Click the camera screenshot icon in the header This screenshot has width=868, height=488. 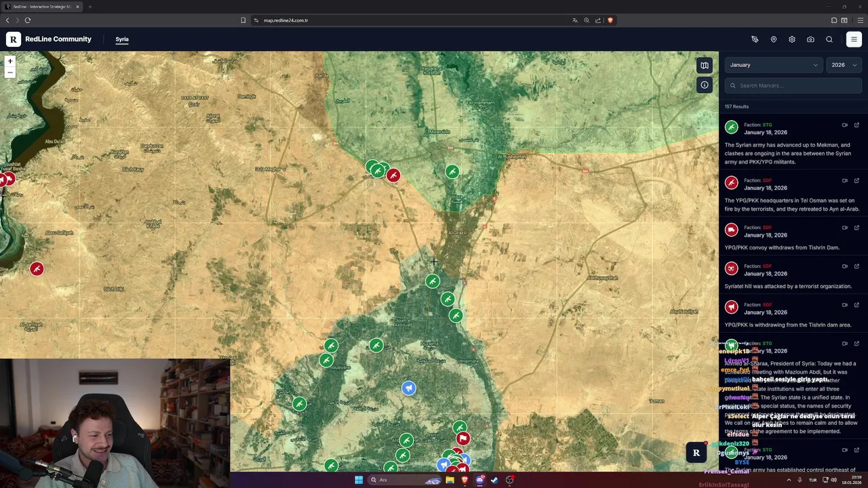click(810, 39)
